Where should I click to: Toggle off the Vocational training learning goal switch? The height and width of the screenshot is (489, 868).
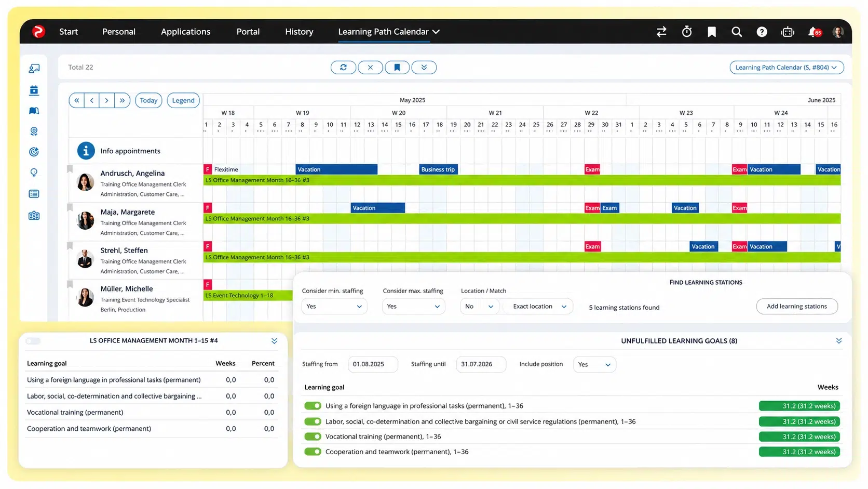[313, 437]
